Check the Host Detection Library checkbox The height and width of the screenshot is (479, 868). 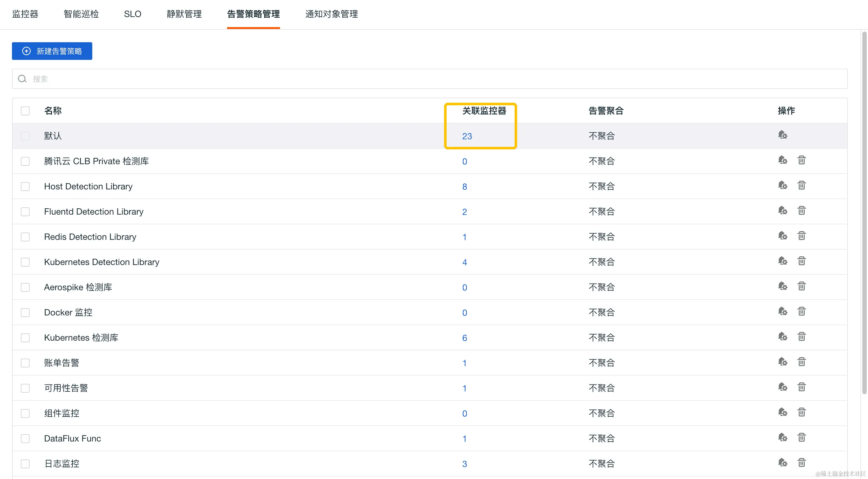coord(25,187)
